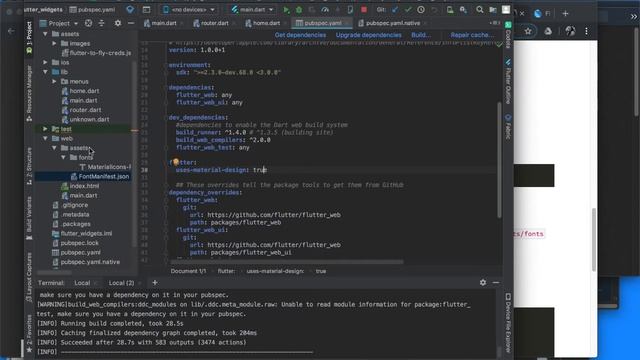The width and height of the screenshot is (640, 360).
Task: Run the app with the green Run button
Action: click(286, 9)
